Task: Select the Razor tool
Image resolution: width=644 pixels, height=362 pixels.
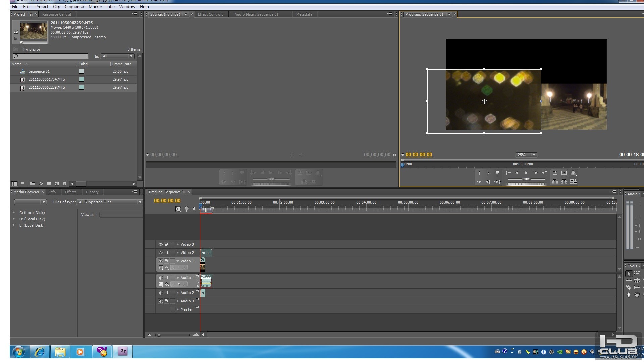Action: (x=629, y=288)
